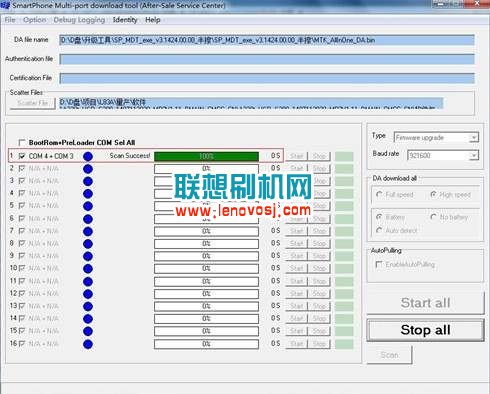Toggle the COM 4 + COM 3 checkbox
The height and width of the screenshot is (394, 490).
(22, 156)
